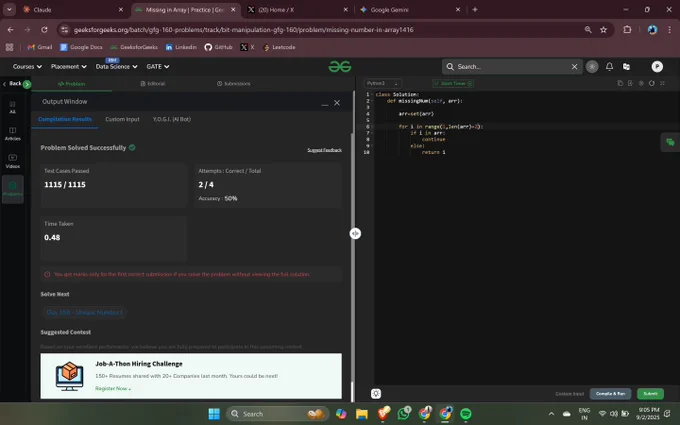Fold the class Solution line in editor
Screen dimensions: 680x425
[x=373, y=95]
